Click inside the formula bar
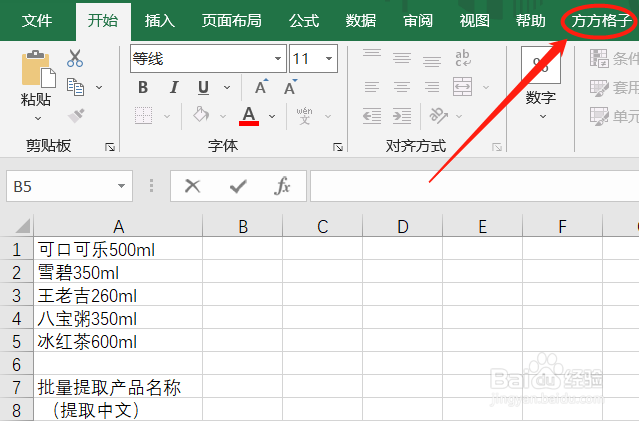The image size is (639, 421). click(x=474, y=186)
